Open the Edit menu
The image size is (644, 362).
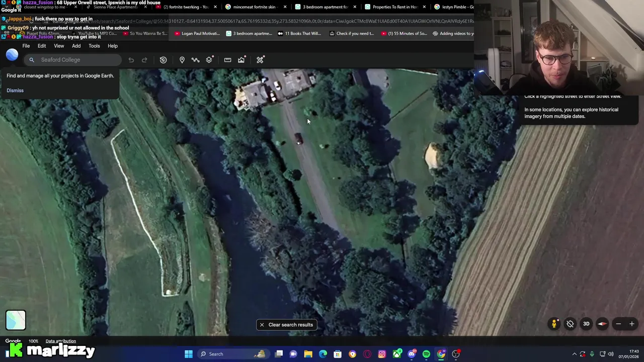click(42, 46)
